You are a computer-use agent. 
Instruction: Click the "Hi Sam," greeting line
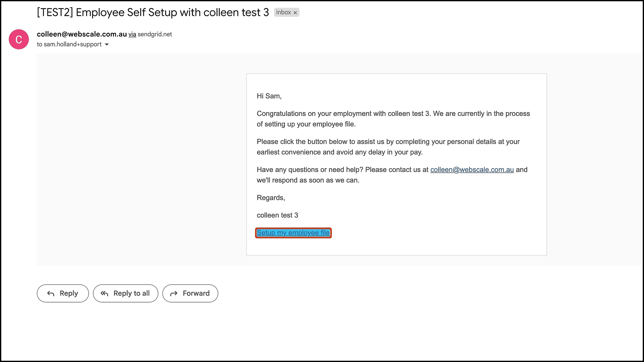pyautogui.click(x=269, y=96)
